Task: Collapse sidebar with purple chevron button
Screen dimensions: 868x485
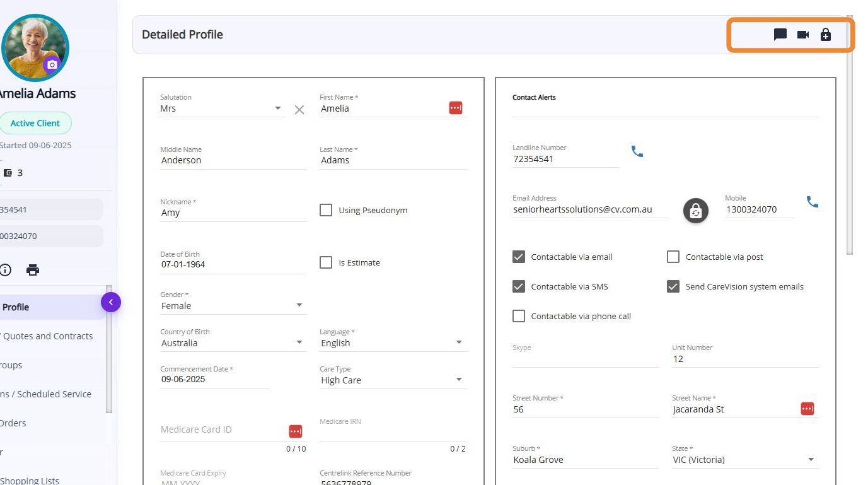Action: tap(111, 303)
